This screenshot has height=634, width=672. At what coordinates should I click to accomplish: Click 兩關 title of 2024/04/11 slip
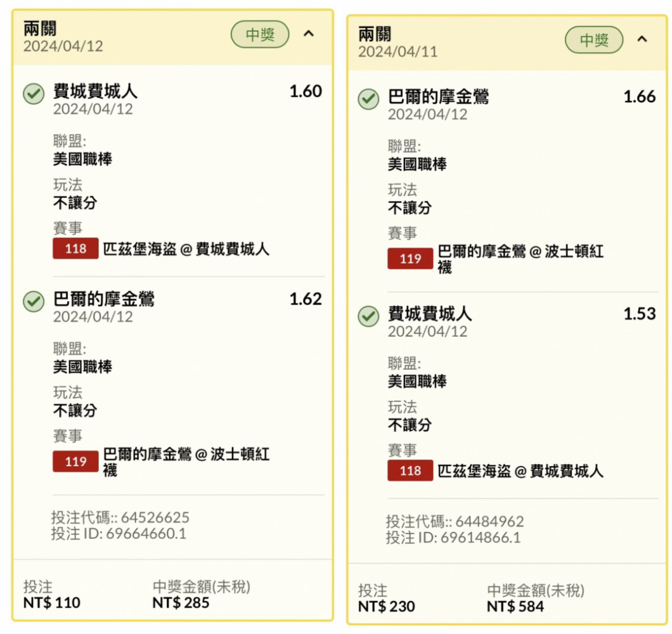click(x=375, y=34)
